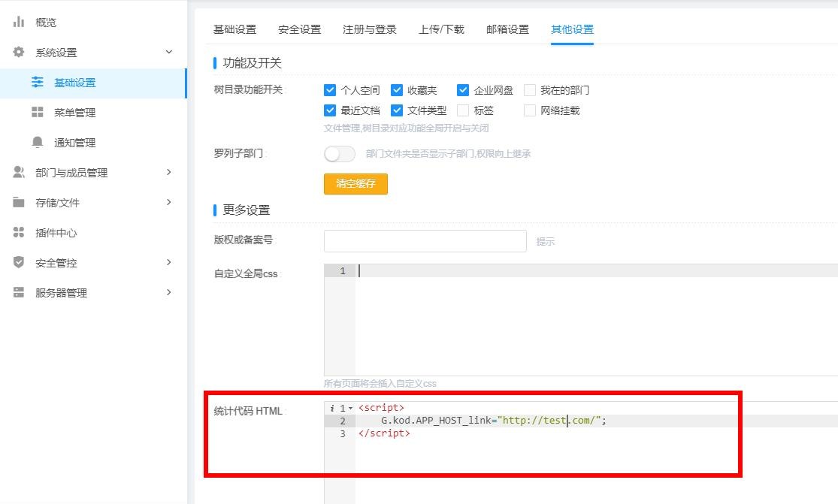Expand the 存储/文件 chevron

169,202
